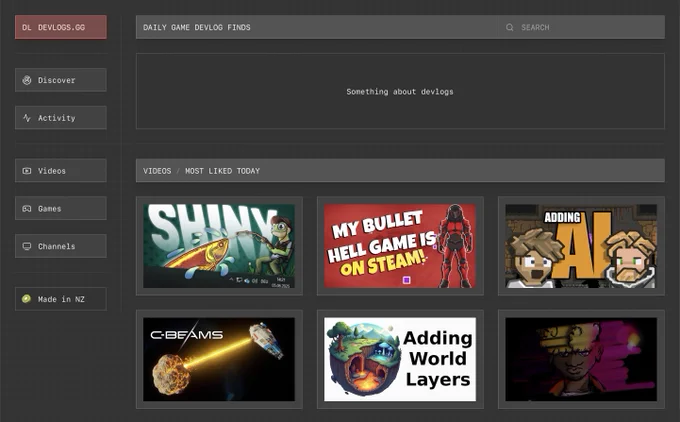The height and width of the screenshot is (422, 680).
Task: Click the Discover globe icon
Action: pos(27,80)
